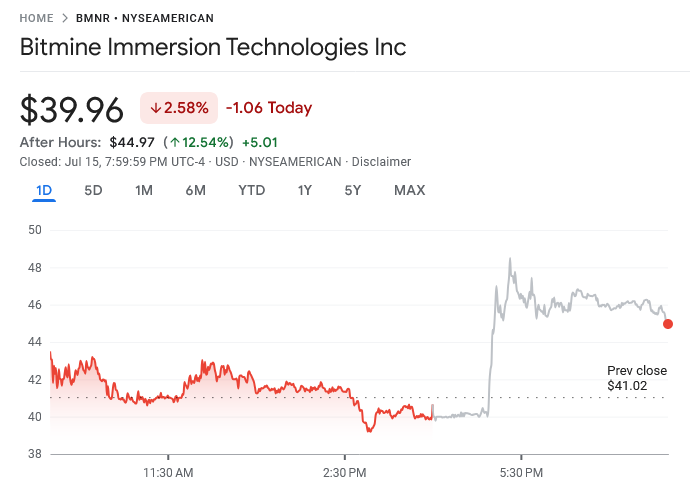This screenshot has height=491, width=690.
Task: Show the MAX chart range
Action: pyautogui.click(x=409, y=190)
